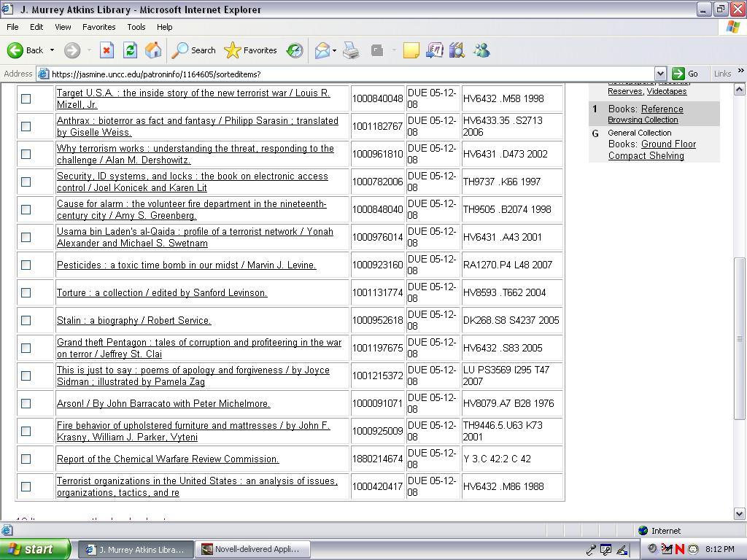Click the page's vertical scrollbar thumb
The height and width of the screenshot is (560, 747).
739,338
